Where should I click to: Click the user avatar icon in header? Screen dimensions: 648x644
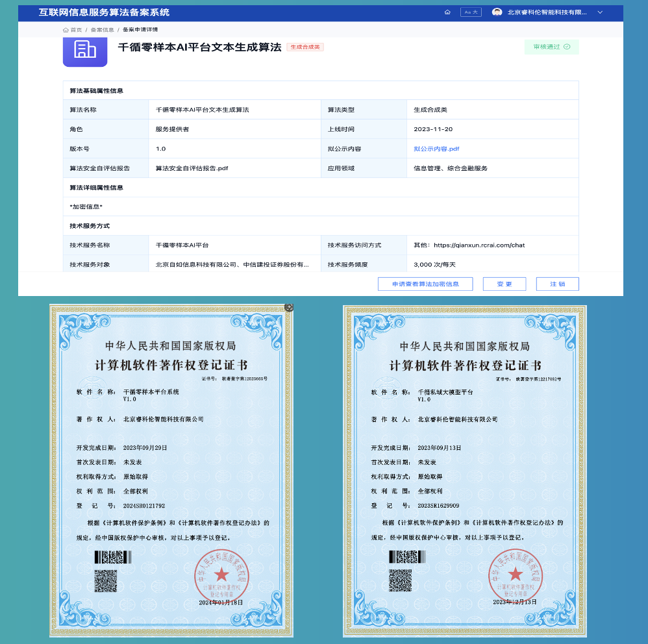click(497, 12)
